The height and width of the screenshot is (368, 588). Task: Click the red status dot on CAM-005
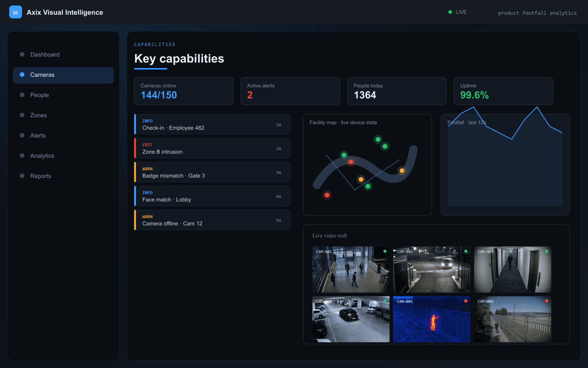coord(466,301)
